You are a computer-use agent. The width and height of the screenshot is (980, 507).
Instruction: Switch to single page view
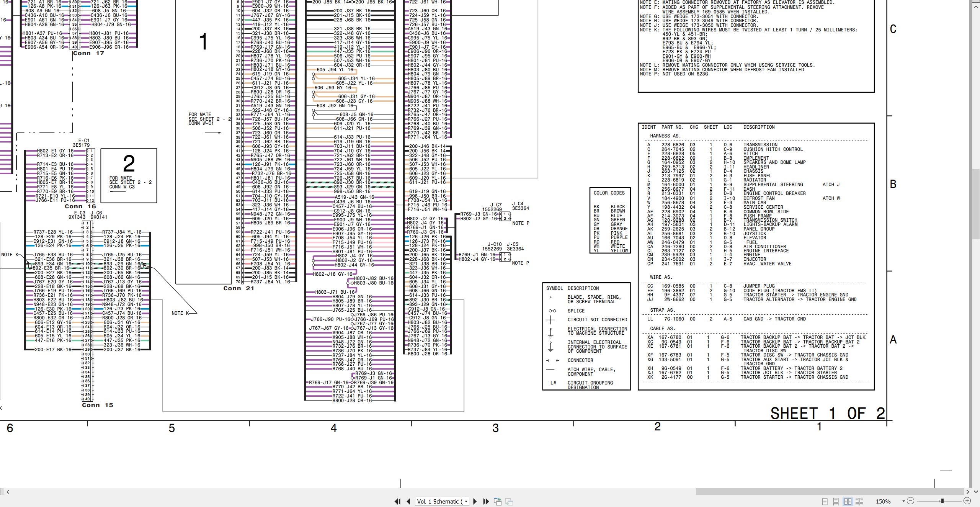[x=825, y=501]
